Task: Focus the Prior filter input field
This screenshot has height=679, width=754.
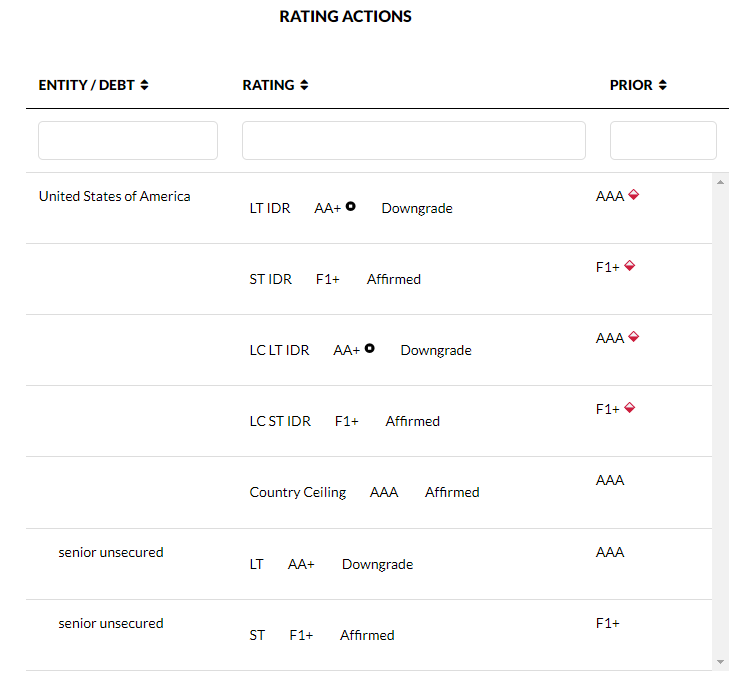Action: 664,140
